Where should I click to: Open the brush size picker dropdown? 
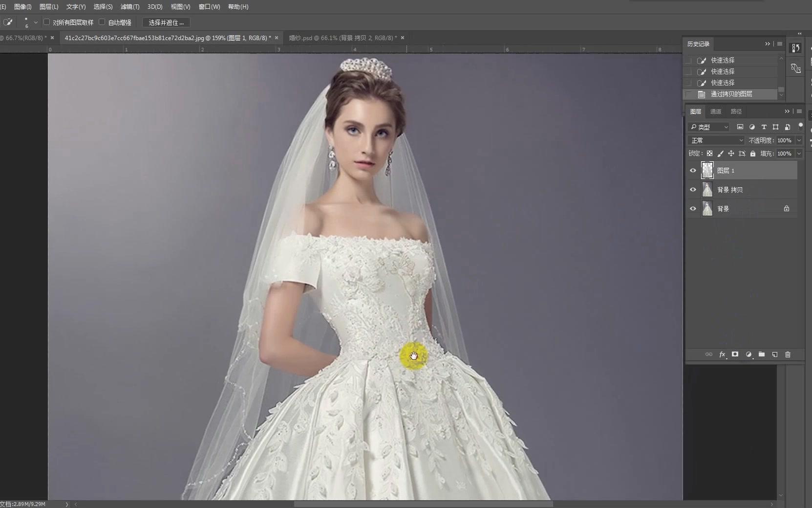[36, 22]
